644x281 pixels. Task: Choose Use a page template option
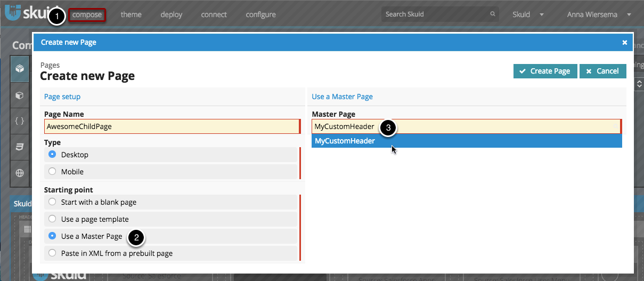pyautogui.click(x=52, y=219)
